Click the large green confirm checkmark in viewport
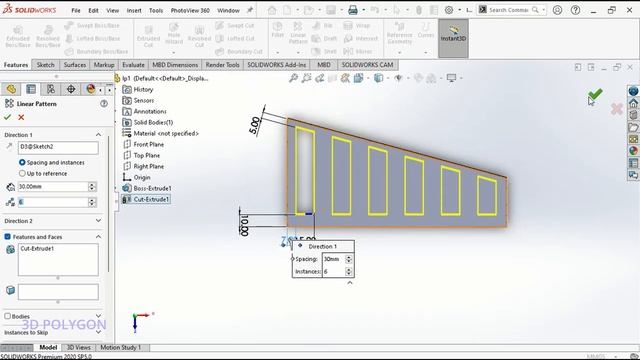Screen dimensions: 640x360 596,95
